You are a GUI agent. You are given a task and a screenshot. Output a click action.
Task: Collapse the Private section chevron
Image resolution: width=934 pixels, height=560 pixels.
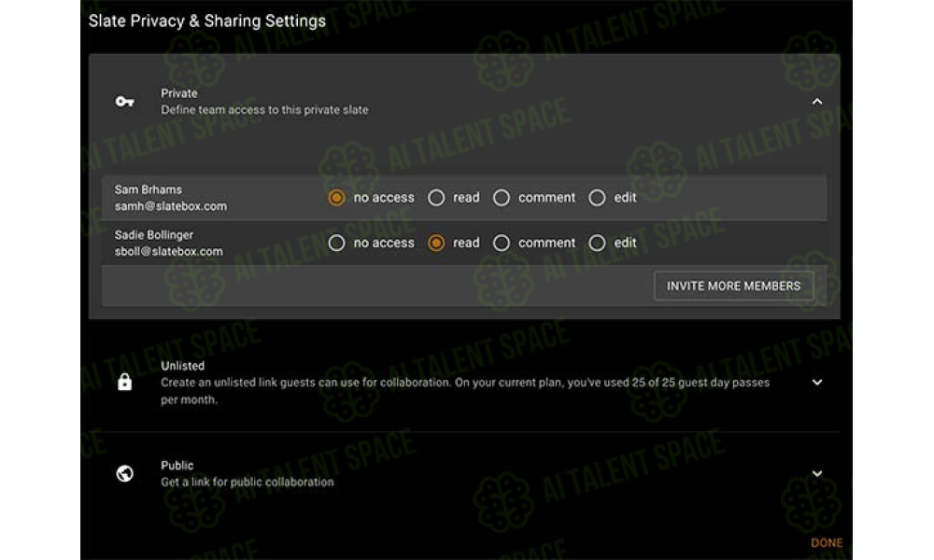pos(817,102)
